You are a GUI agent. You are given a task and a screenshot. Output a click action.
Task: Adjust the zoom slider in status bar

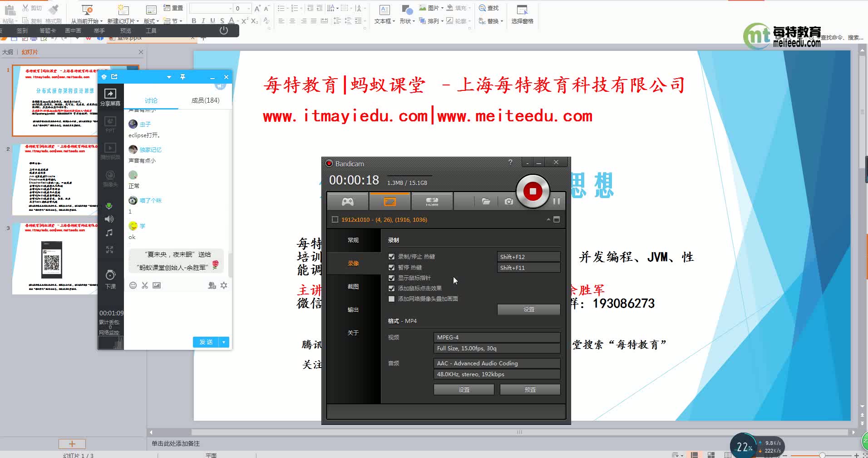(822, 455)
